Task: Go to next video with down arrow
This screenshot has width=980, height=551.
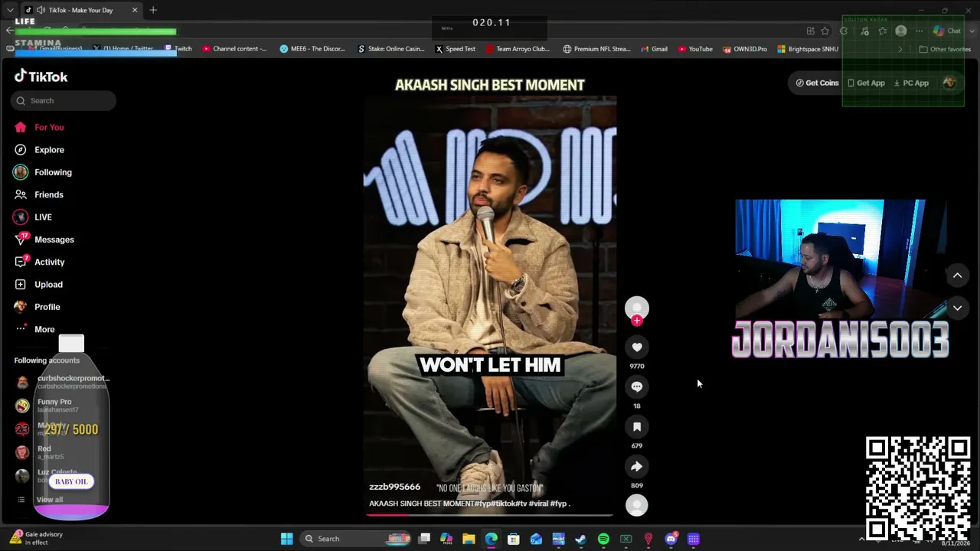Action: (957, 308)
